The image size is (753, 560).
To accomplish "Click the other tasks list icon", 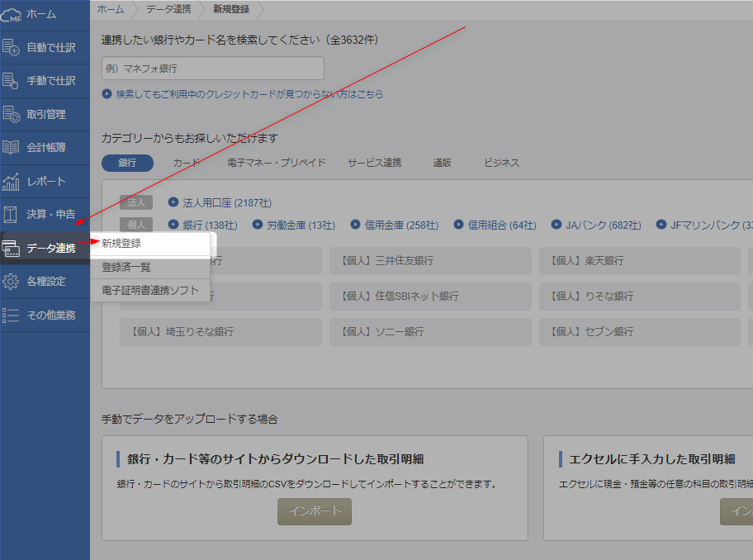I will tap(12, 315).
